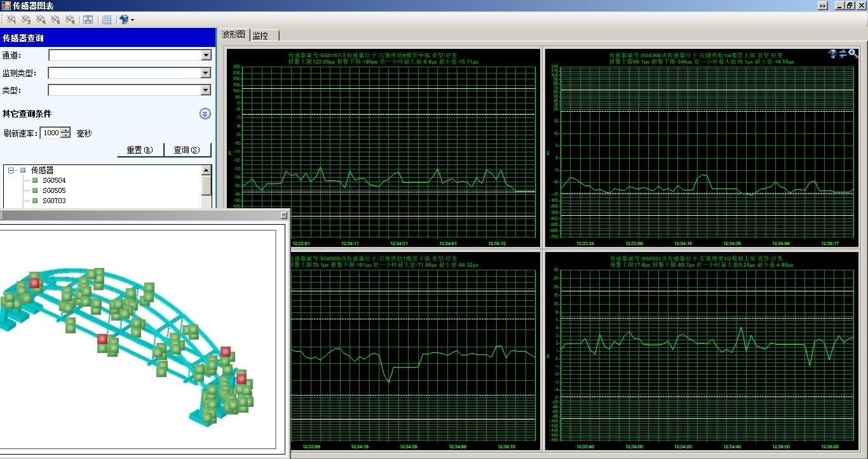This screenshot has width=868, height=459.
Task: Open the 波形图 tab
Action: click(233, 35)
